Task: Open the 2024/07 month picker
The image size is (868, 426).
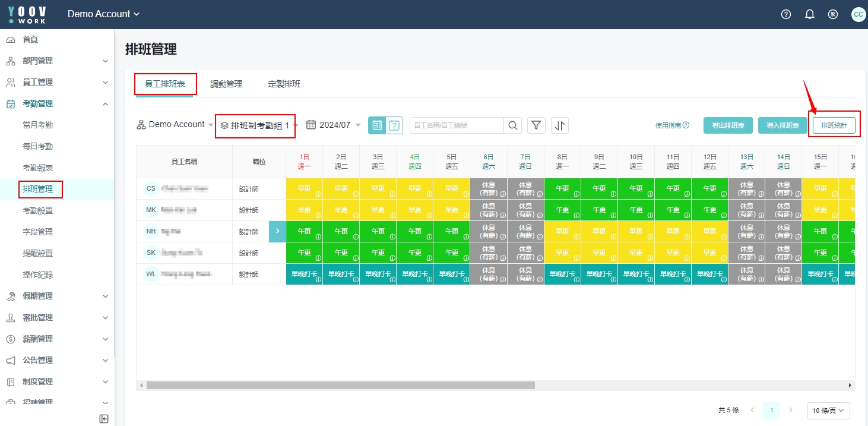Action: click(334, 125)
